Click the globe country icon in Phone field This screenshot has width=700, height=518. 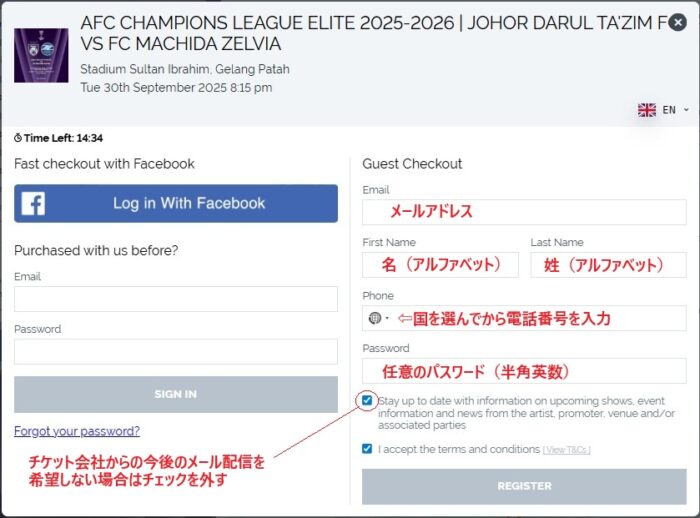(x=375, y=319)
